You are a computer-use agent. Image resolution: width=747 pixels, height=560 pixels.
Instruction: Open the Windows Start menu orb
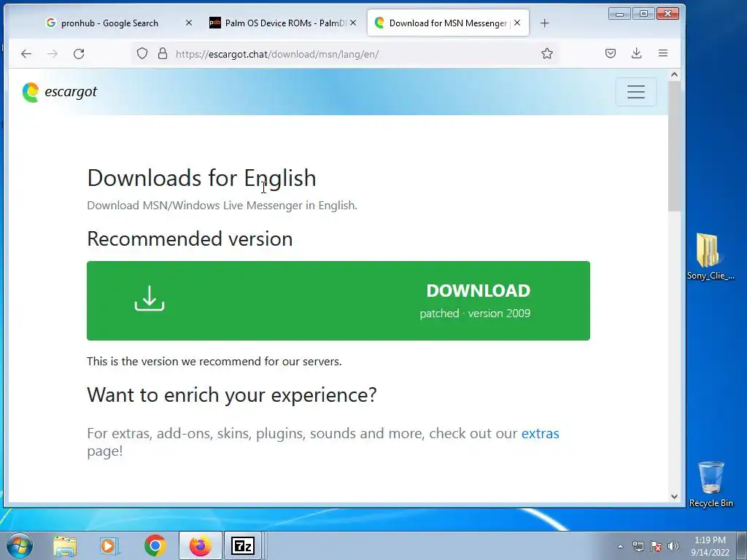pyautogui.click(x=19, y=545)
